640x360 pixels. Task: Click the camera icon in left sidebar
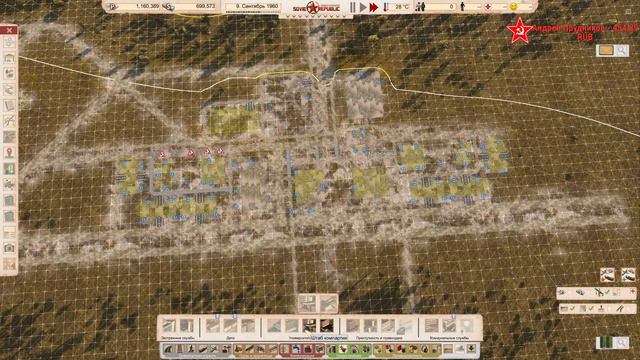(9, 248)
